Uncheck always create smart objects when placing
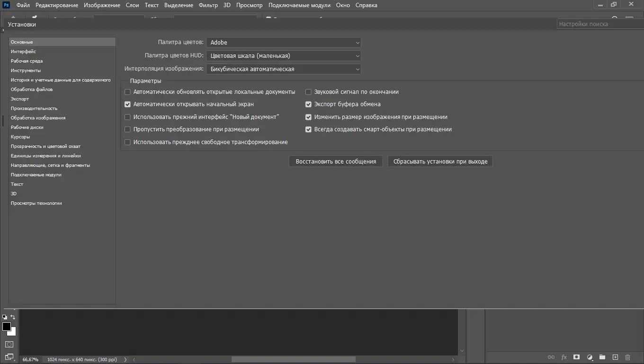The image size is (644, 364). click(308, 129)
